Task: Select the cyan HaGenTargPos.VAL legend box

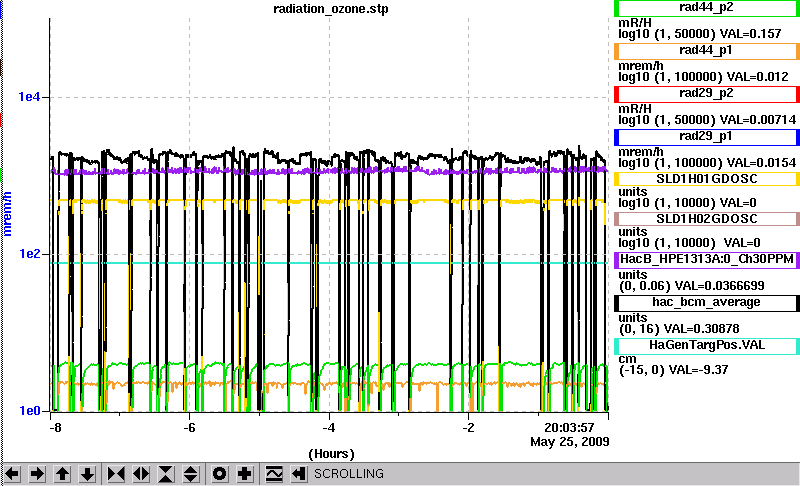Action: pyautogui.click(x=707, y=345)
